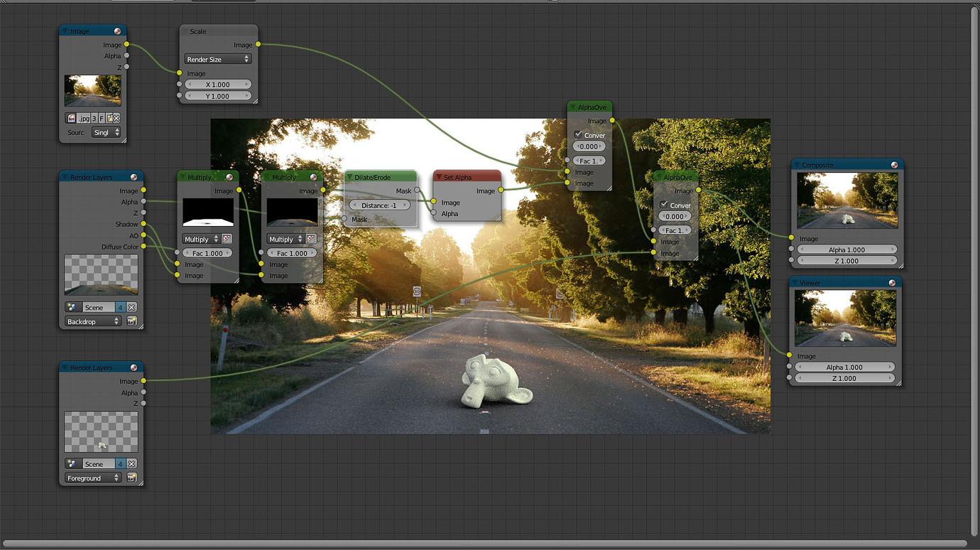This screenshot has width=980, height=550.
Task: Click vertical scrollbar on right edge
Action: coord(976,271)
